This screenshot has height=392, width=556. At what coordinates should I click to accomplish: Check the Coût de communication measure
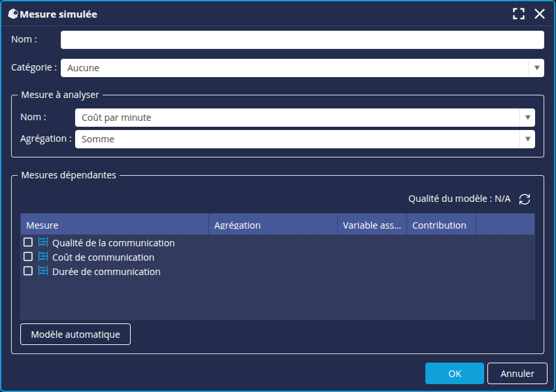point(28,257)
